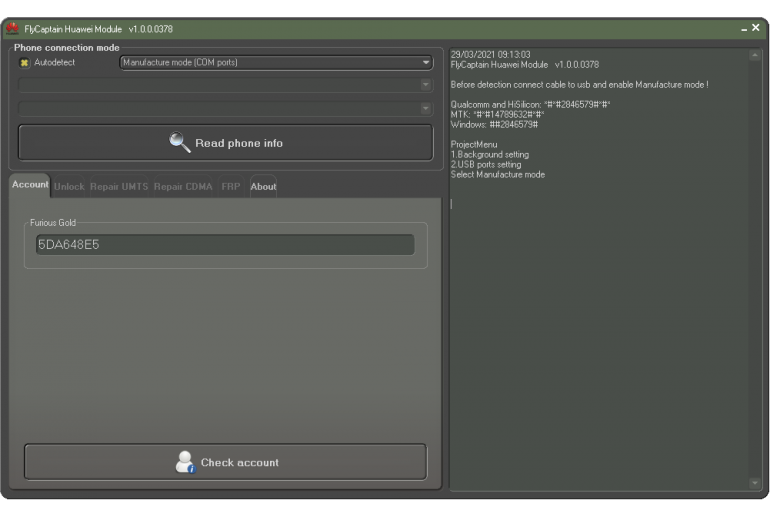770x518 pixels.
Task: Switch to the Account tab
Action: [x=30, y=185]
